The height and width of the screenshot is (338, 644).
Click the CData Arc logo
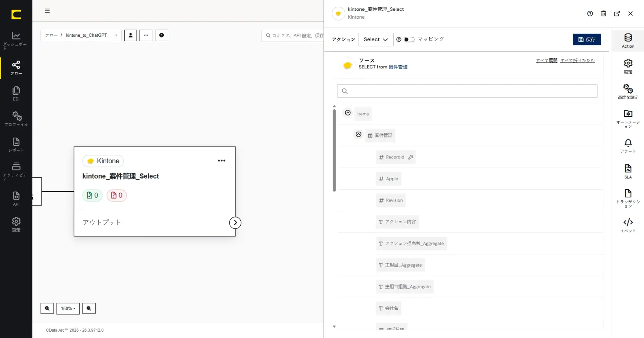16,15
